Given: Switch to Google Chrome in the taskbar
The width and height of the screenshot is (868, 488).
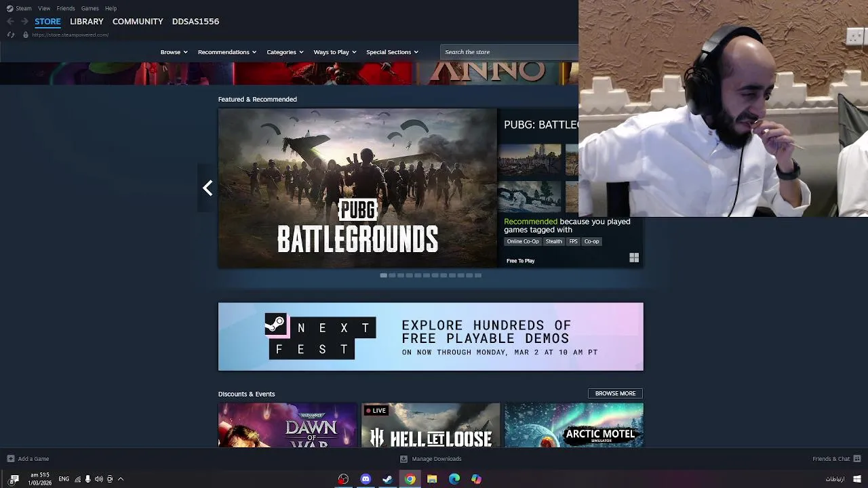Looking at the screenshot, I should pos(410,479).
